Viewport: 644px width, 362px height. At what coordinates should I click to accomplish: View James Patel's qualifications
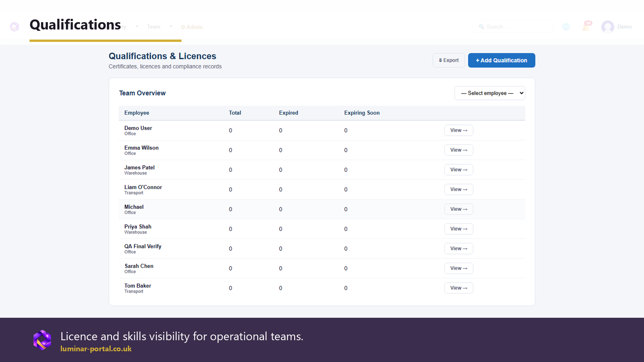point(459,170)
